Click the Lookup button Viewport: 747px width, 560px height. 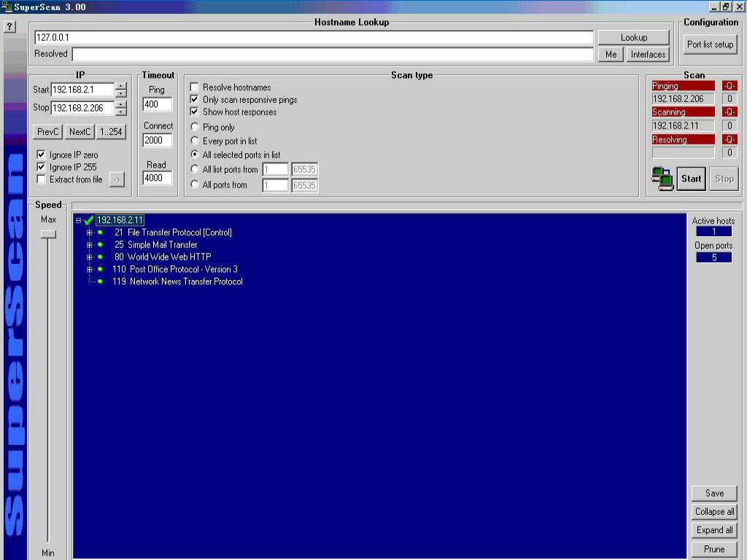point(634,38)
